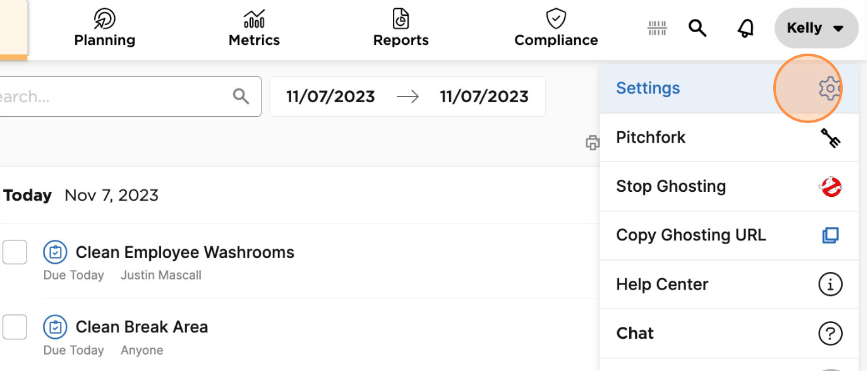Open the start date 11/07/2023 picker
Screen dimensions: 868x371
click(330, 97)
